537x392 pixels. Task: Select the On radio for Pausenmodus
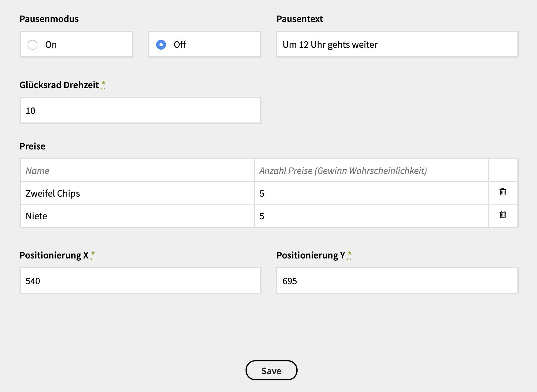tap(32, 45)
